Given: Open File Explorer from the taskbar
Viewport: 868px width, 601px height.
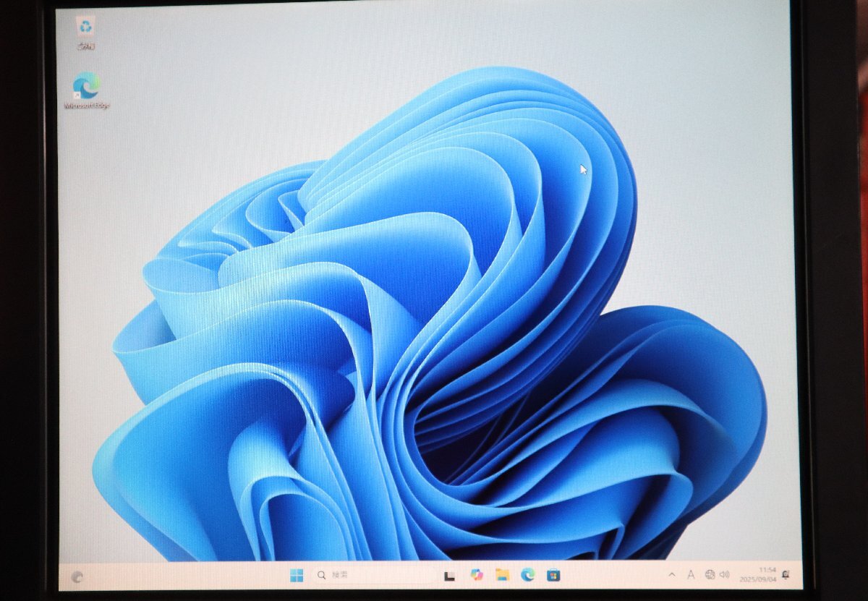Looking at the screenshot, I should (502, 575).
